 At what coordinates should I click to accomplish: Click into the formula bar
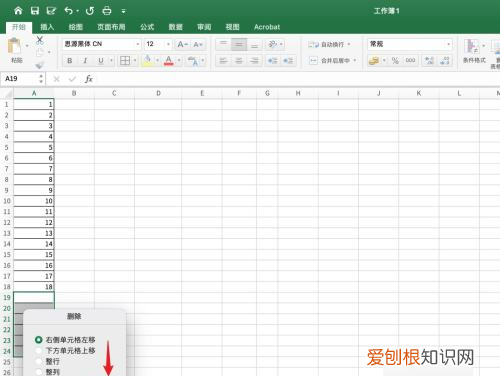click(x=297, y=79)
